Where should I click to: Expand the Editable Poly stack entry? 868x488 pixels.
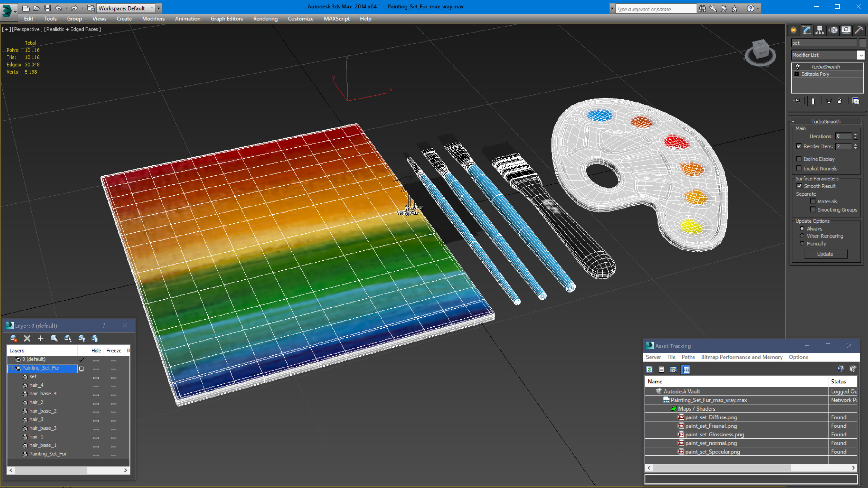(x=797, y=74)
